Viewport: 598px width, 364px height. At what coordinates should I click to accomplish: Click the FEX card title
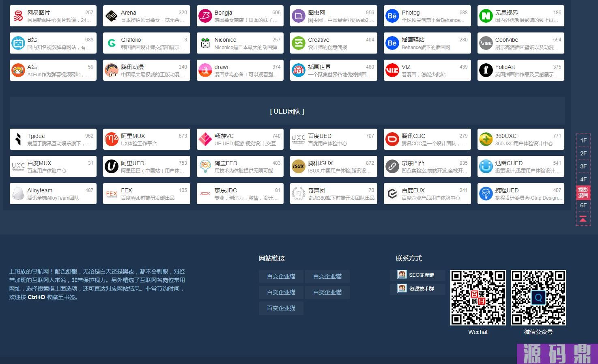click(127, 190)
